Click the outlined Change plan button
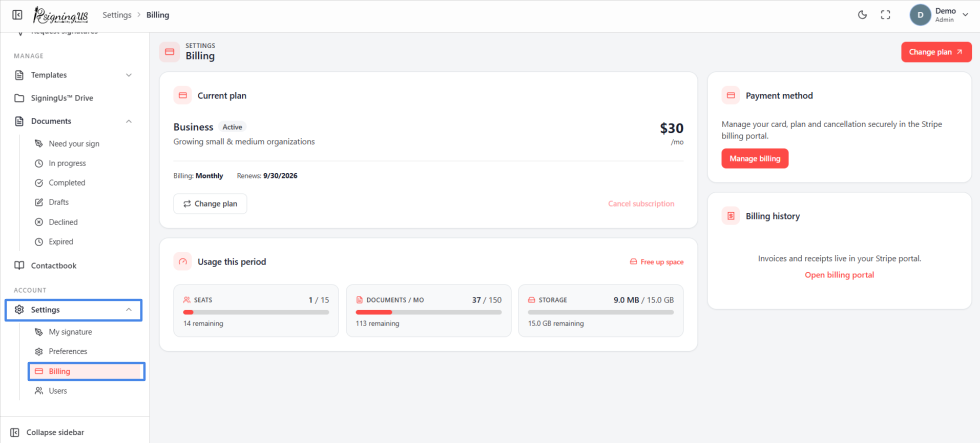The width and height of the screenshot is (980, 443). 210,204
